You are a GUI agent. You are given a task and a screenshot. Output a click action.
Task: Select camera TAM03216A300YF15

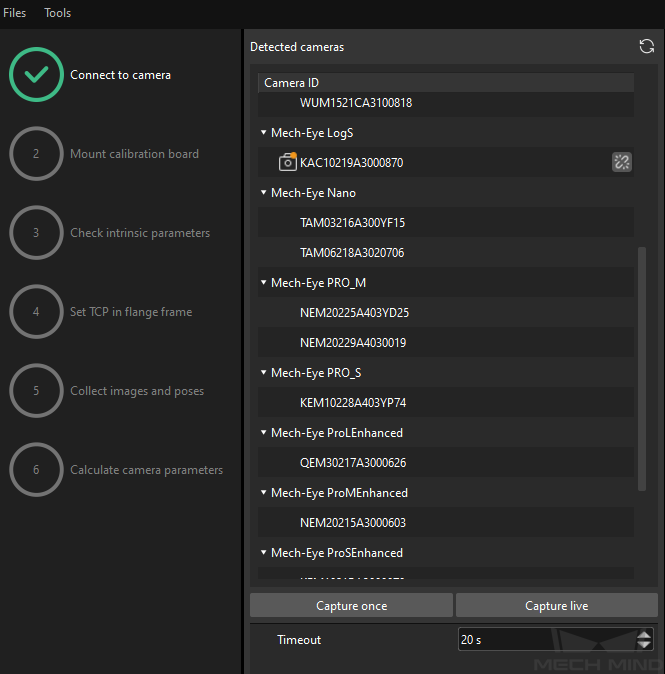pos(446,222)
